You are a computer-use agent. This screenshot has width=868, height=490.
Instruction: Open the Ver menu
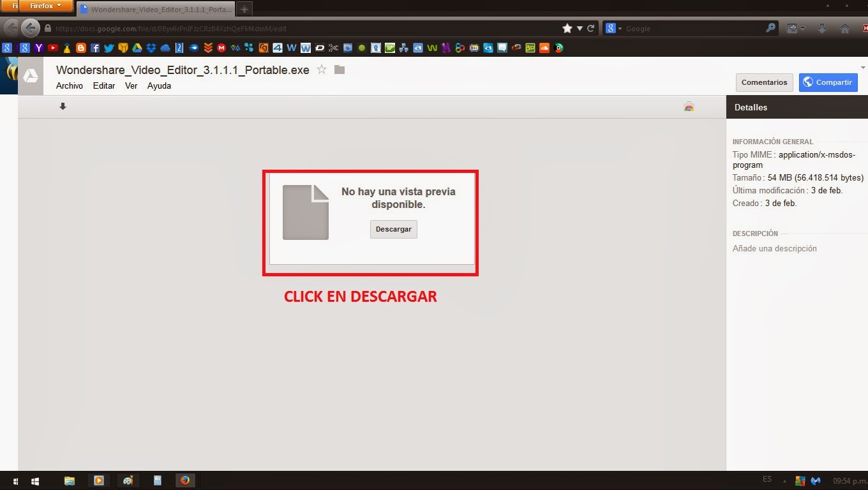[x=131, y=85]
